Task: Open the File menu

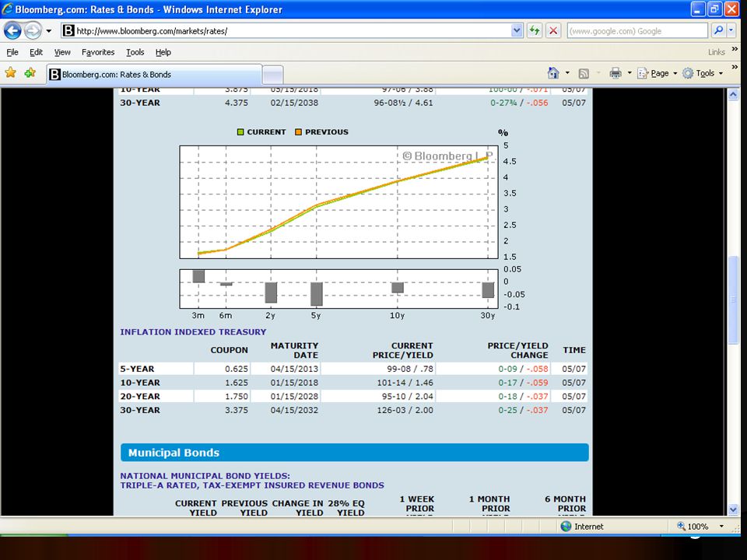Action: (12, 52)
